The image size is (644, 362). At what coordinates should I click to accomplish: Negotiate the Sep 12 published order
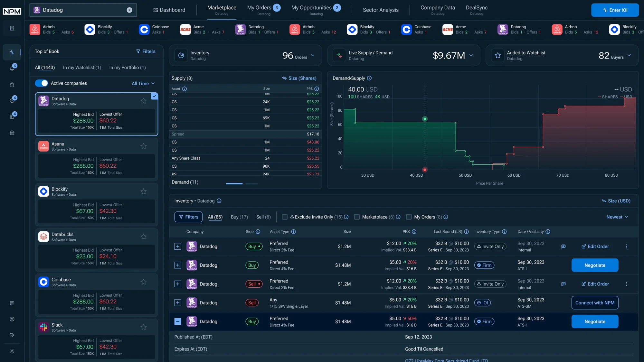click(x=595, y=321)
